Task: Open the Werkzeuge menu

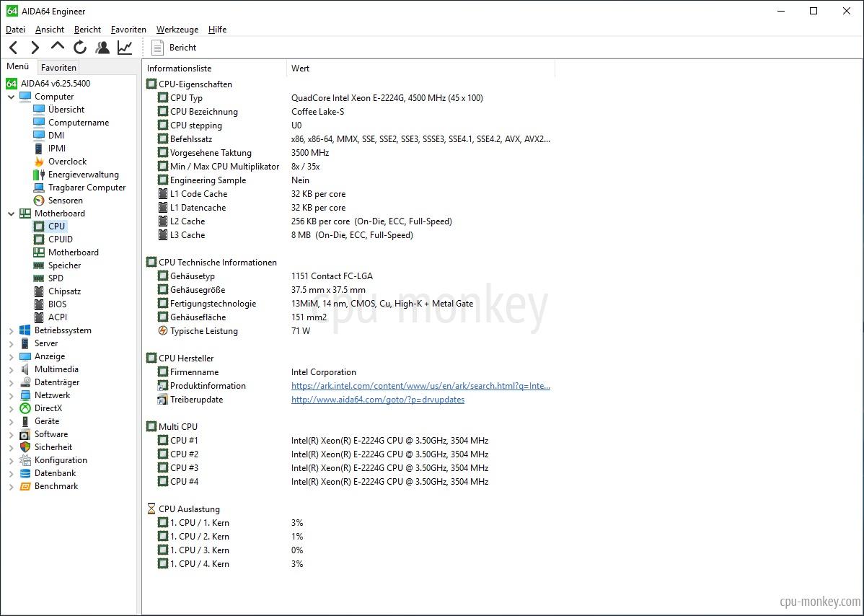Action: point(177,29)
